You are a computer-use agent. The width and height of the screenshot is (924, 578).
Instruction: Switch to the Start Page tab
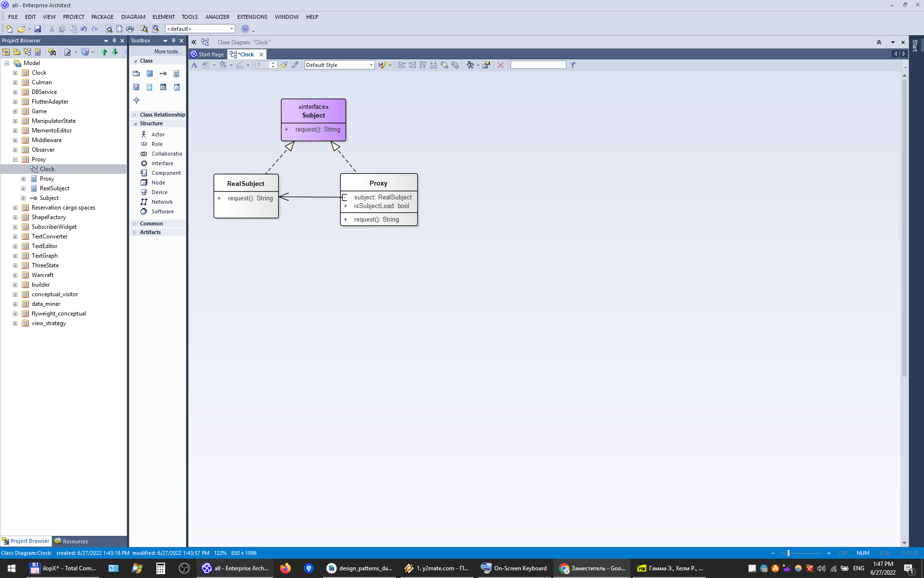pyautogui.click(x=207, y=54)
